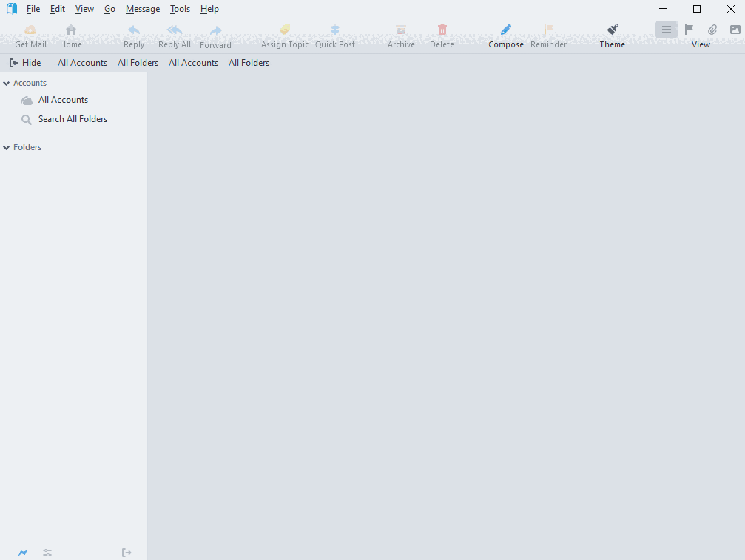The height and width of the screenshot is (560, 745).
Task: Click the Reply All icon
Action: point(175,30)
